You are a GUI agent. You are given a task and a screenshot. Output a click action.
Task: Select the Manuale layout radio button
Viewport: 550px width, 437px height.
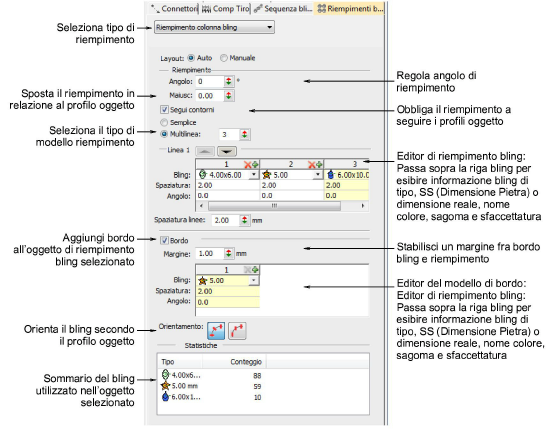(223, 58)
